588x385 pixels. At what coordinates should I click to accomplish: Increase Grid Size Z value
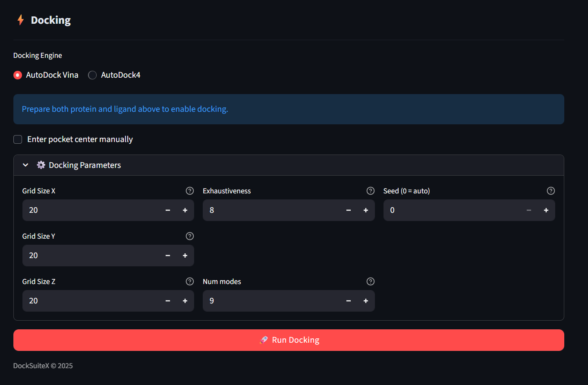pos(185,301)
